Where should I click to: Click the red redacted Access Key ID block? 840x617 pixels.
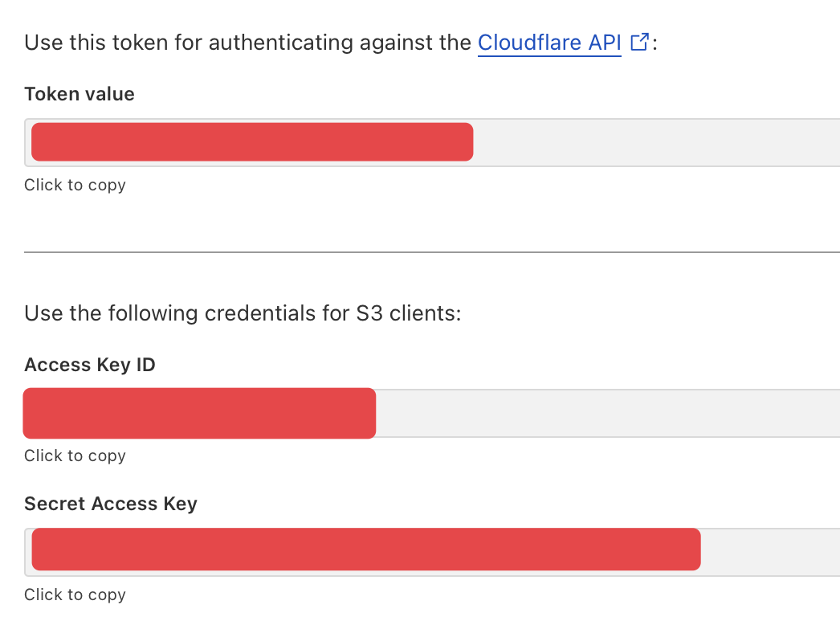(x=200, y=413)
